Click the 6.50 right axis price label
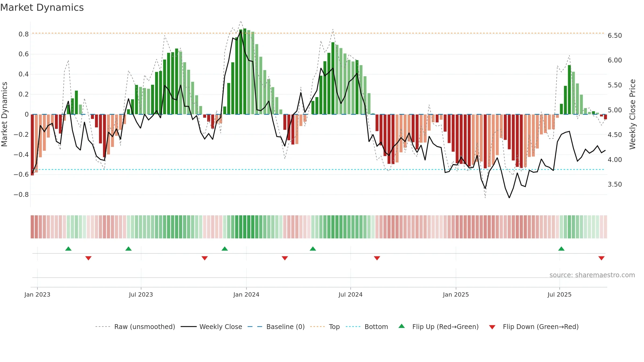 (615, 35)
